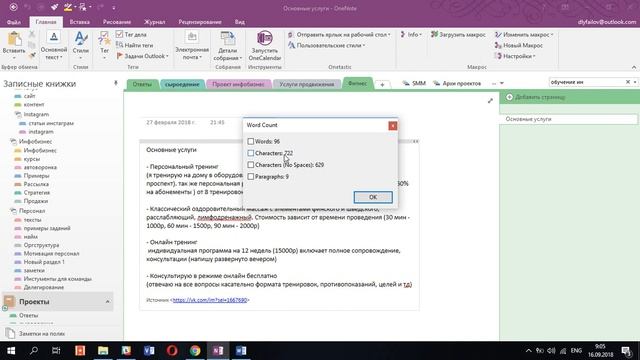Image resolution: width=640 pixels, height=360 pixels.
Task: Click the Back arrow in quick access toolbar
Action: pos(13,7)
